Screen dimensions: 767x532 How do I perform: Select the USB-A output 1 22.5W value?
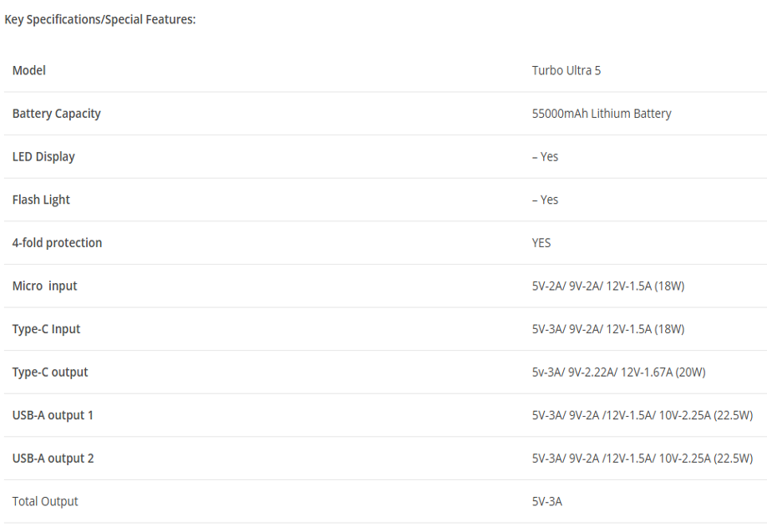642,416
